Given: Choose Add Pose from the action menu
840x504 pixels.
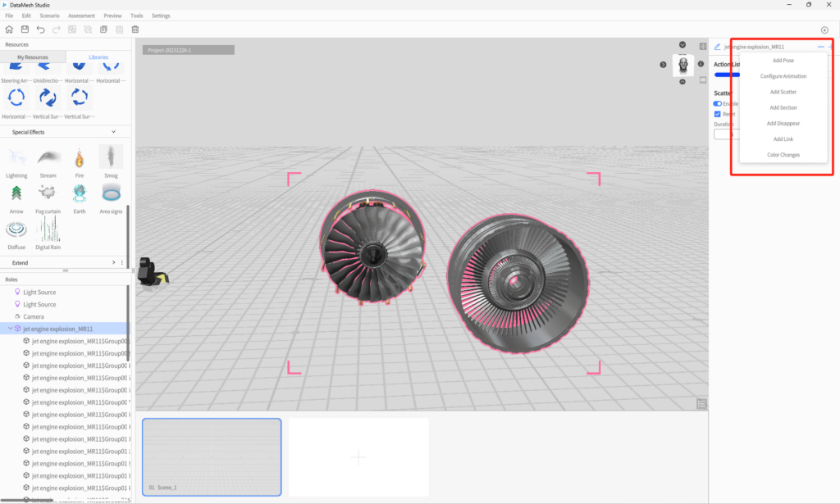Looking at the screenshot, I should coord(783,61).
